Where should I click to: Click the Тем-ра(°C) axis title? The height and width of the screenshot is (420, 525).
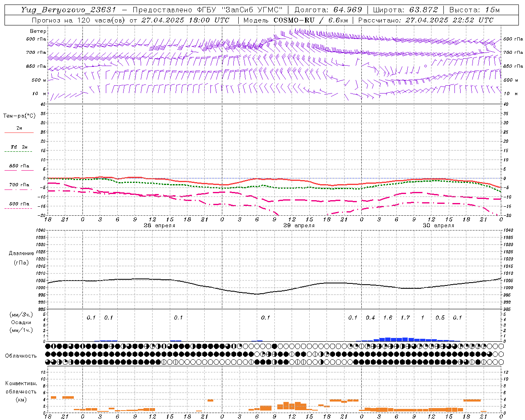point(19,116)
